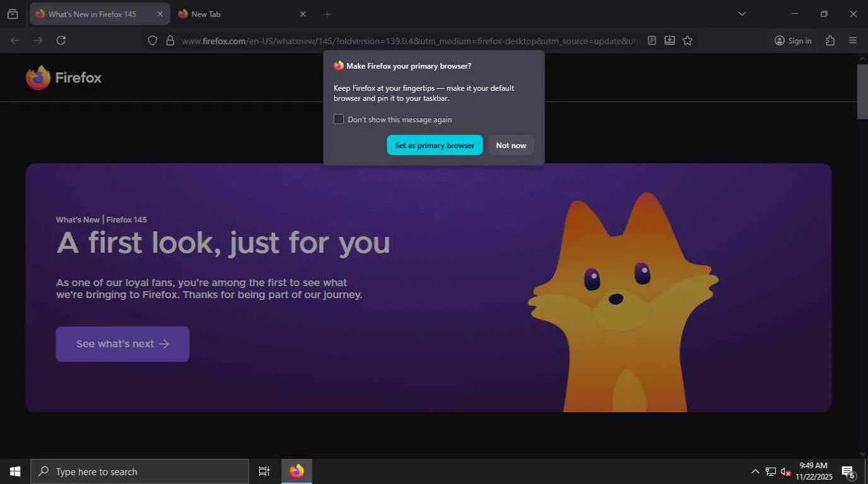Show hidden system tray icons
Viewport: 868px width, 484px height.
coord(755,471)
